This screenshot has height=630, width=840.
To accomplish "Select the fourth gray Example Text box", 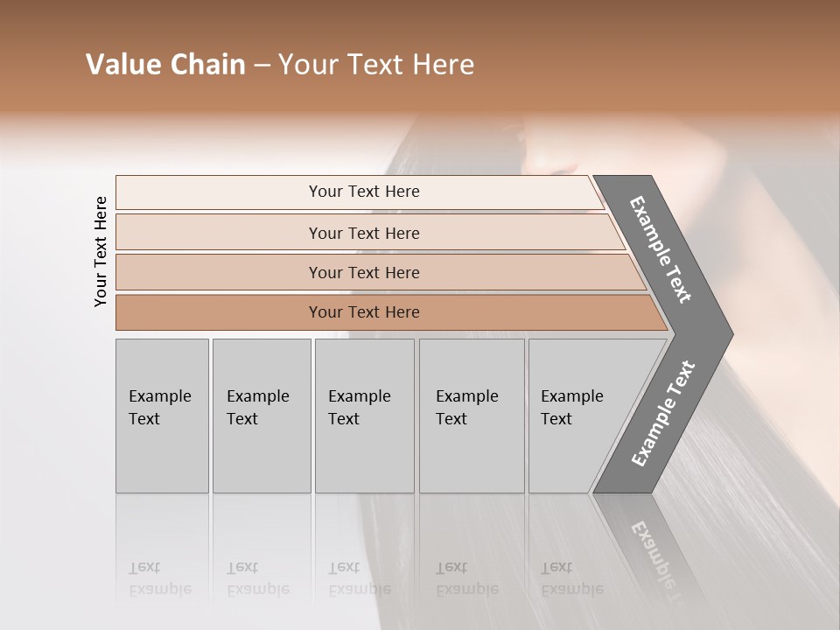I will coord(472,416).
